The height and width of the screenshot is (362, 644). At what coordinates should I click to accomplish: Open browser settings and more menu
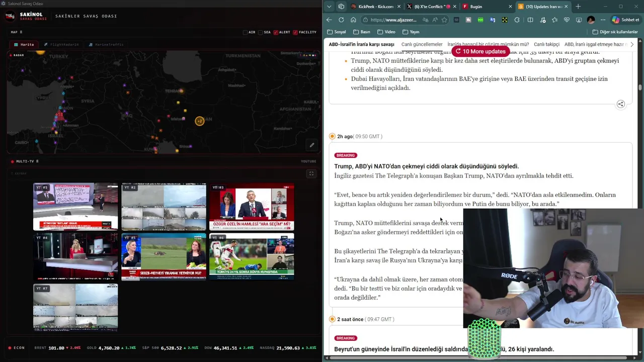[x=603, y=20]
